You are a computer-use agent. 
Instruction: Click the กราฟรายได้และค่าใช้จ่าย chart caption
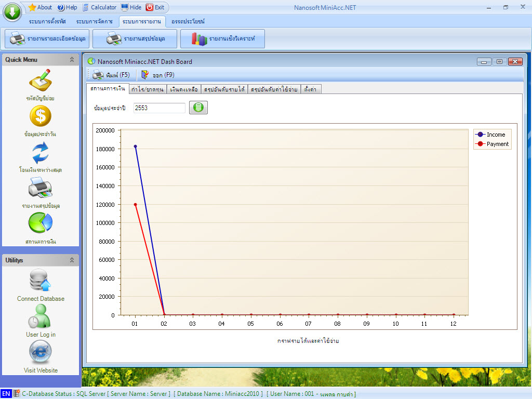click(x=308, y=341)
